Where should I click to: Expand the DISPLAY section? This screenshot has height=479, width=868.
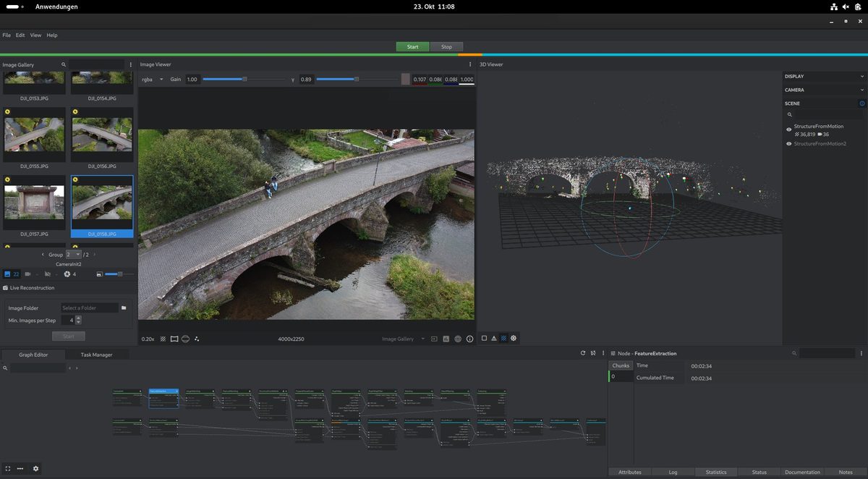click(x=825, y=76)
